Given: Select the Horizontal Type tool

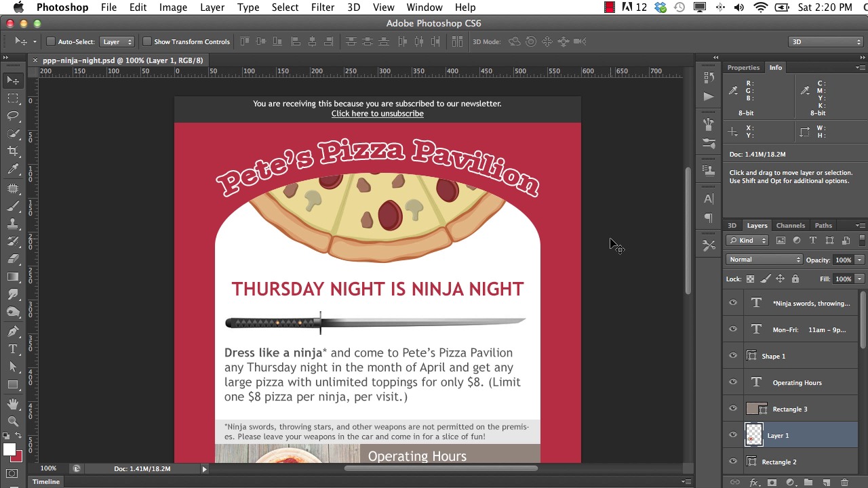Looking at the screenshot, I should coord(13,348).
